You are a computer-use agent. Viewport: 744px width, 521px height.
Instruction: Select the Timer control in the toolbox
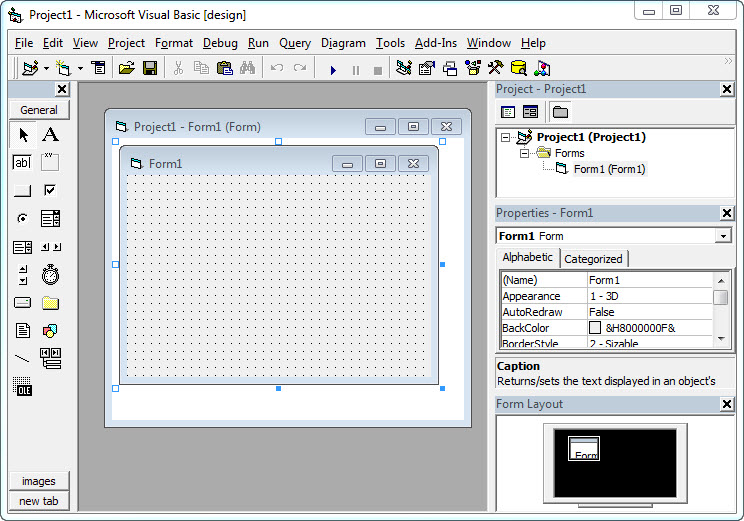50,274
